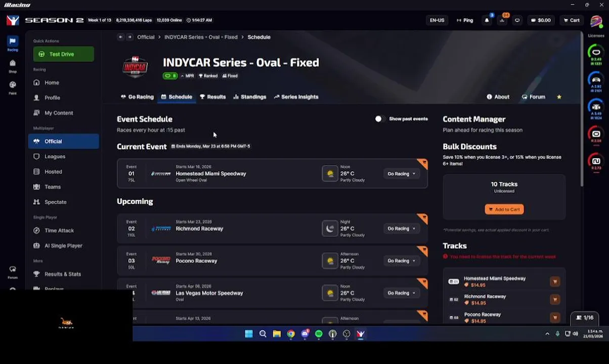Open the series Forum link
This screenshot has height=364, width=609.
click(x=534, y=97)
